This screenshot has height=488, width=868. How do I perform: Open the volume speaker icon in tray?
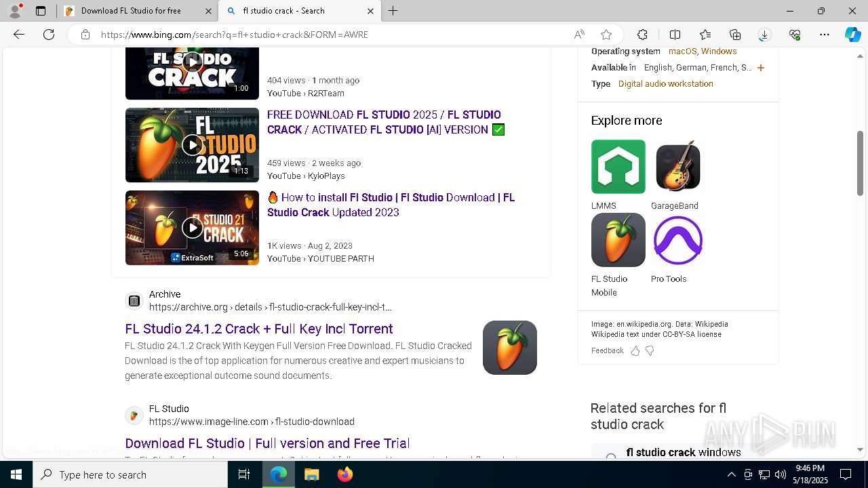(781, 474)
